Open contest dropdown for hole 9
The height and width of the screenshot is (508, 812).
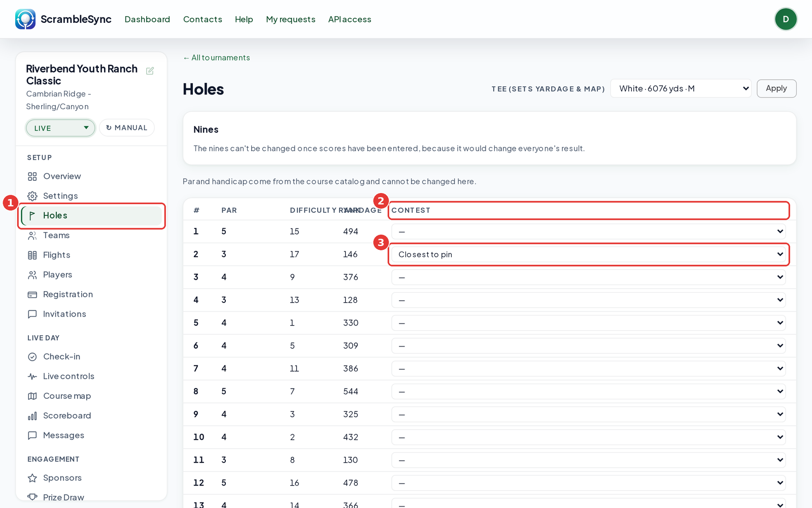pyautogui.click(x=589, y=415)
